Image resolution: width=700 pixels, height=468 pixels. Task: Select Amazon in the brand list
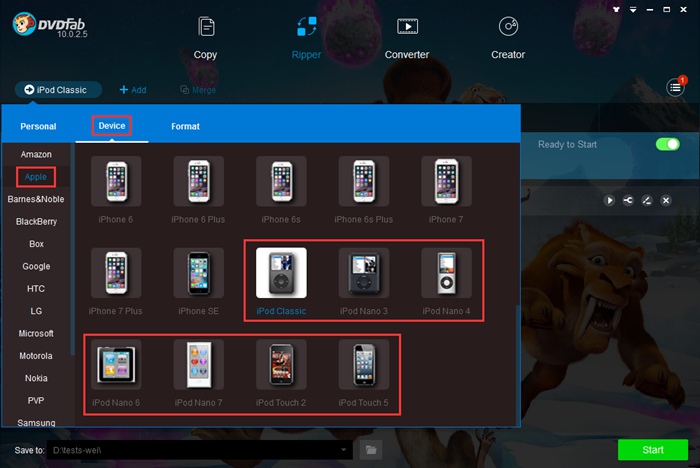(x=36, y=155)
